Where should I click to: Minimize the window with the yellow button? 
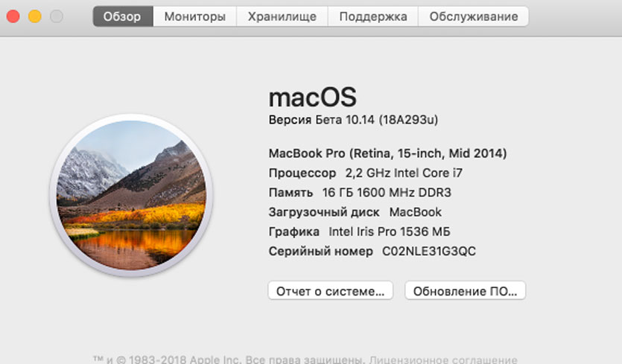pos(34,16)
